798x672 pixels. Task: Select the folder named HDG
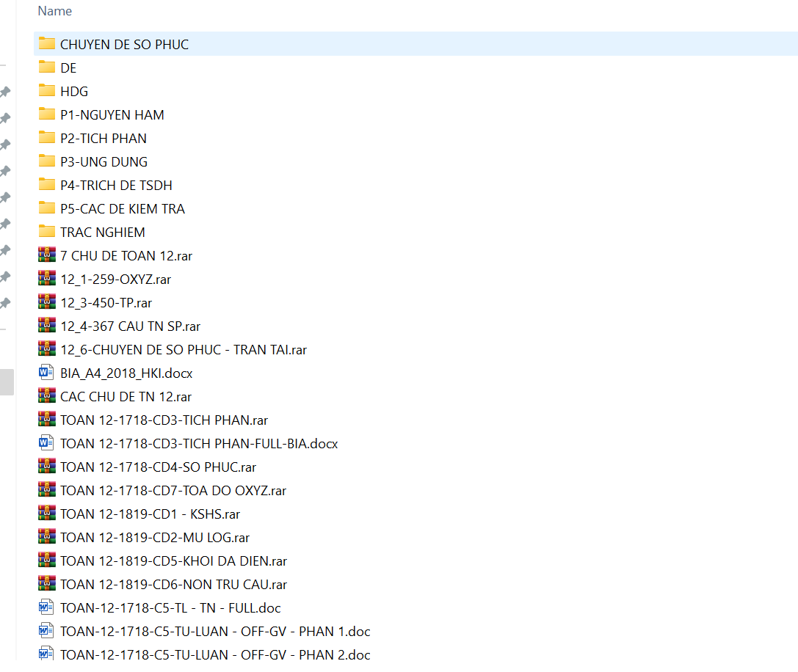pyautogui.click(x=73, y=91)
